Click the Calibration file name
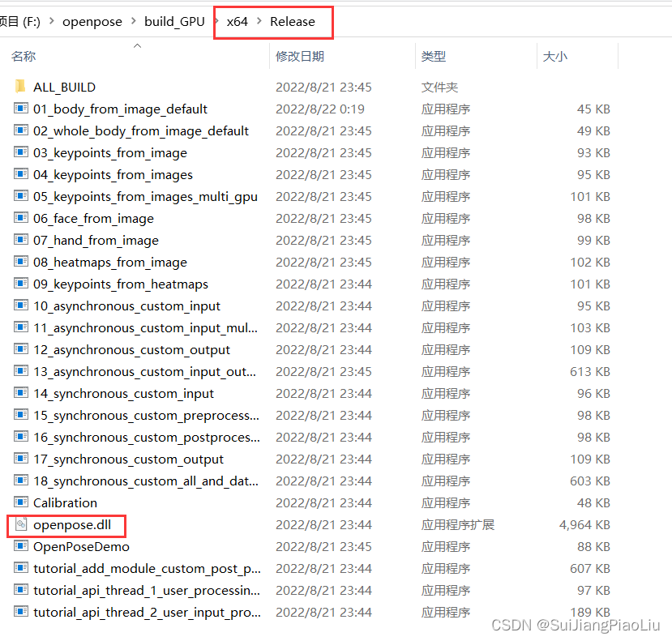The height and width of the screenshot is (641, 672). (x=65, y=502)
